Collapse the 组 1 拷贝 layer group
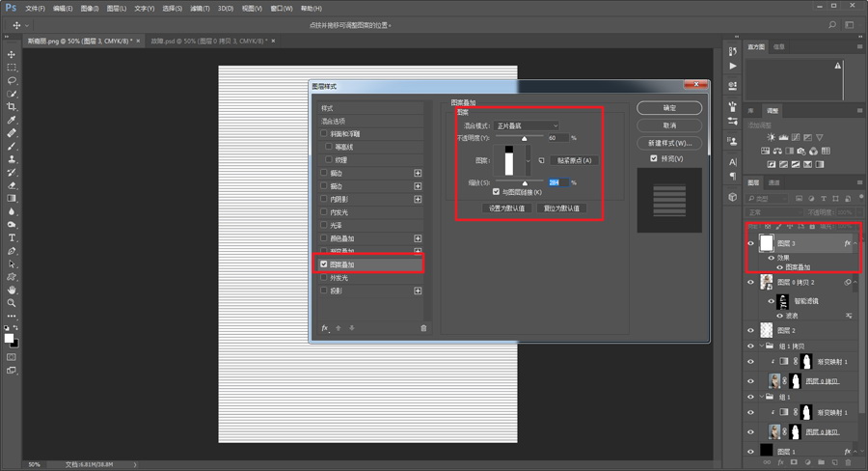This screenshot has height=471, width=868. 762,346
